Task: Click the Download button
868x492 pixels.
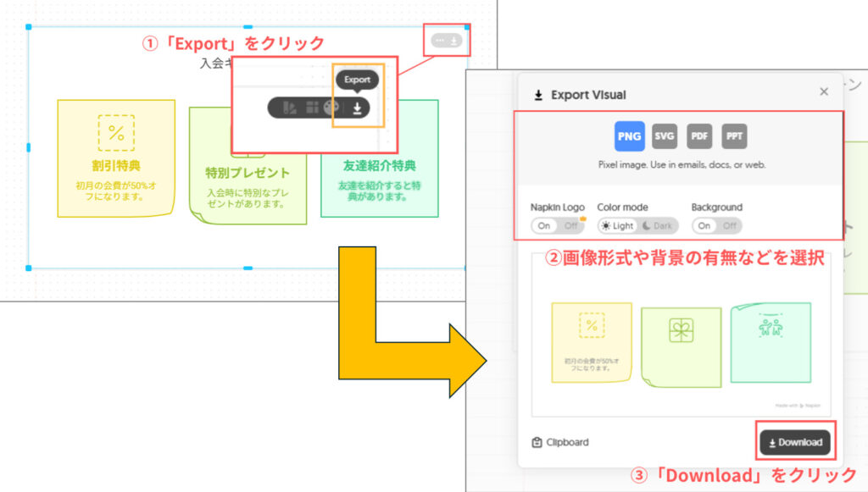Action: pyautogui.click(x=795, y=442)
